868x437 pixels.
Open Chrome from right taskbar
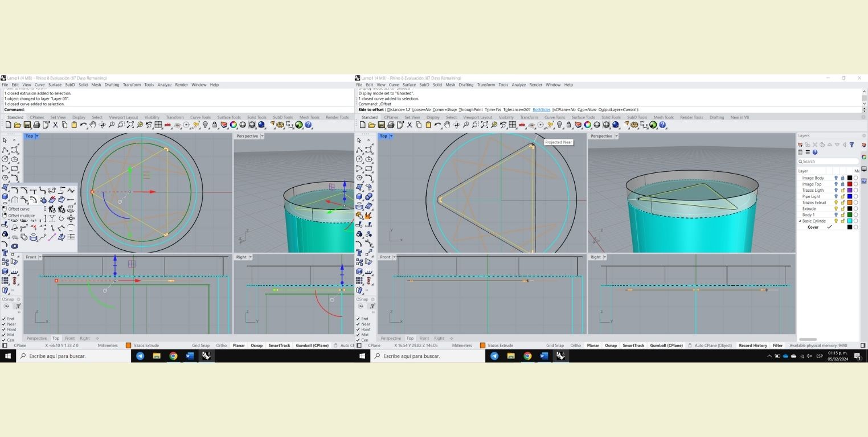[x=527, y=356]
